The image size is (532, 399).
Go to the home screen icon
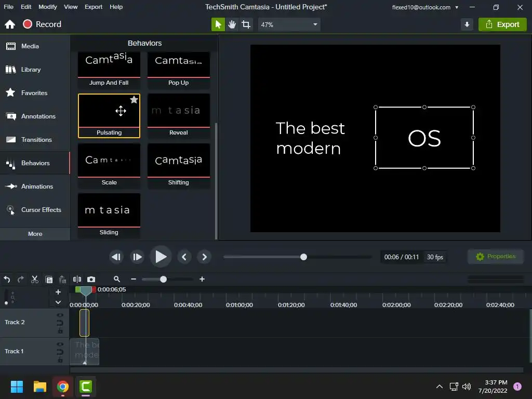click(10, 24)
